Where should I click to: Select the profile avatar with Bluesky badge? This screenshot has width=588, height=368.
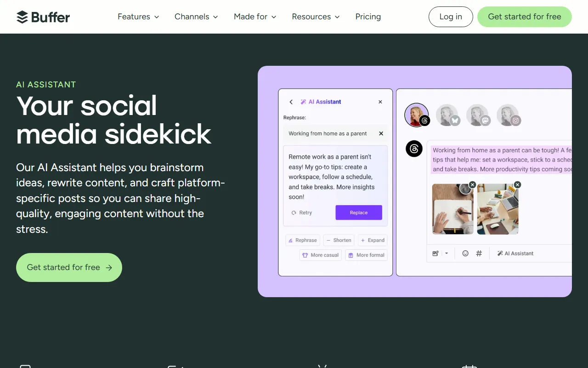447,115
